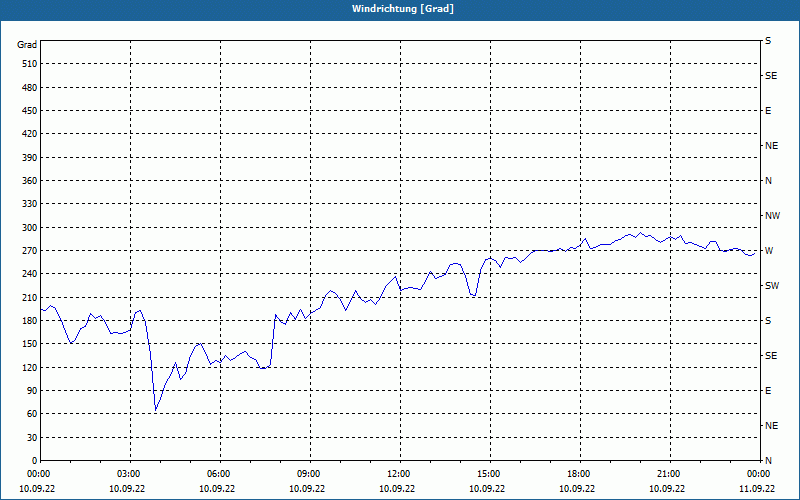
Task: Click the 420 axis value
Action: pos(30,134)
